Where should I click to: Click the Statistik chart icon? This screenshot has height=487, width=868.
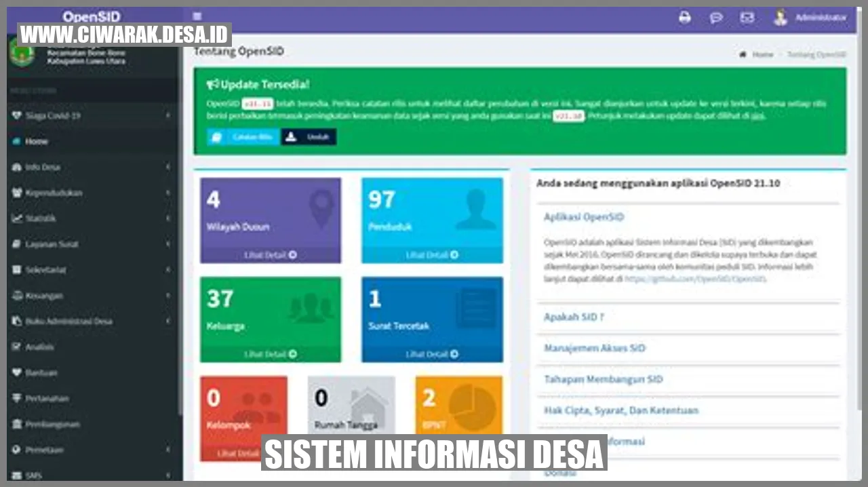click(17, 218)
